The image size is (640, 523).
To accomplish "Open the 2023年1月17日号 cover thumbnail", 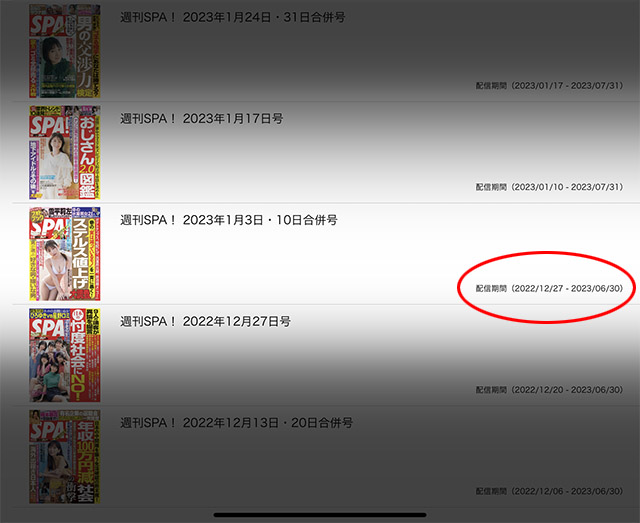I will click(x=64, y=152).
